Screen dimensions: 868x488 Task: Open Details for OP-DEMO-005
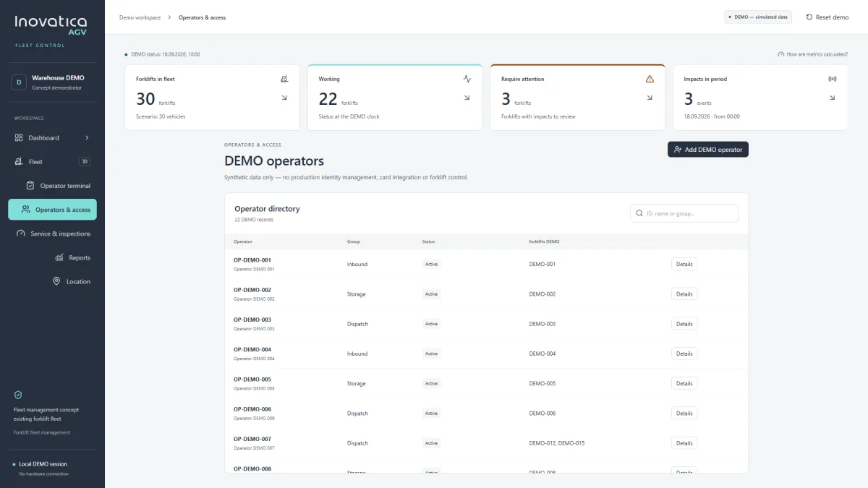pyautogui.click(x=684, y=384)
